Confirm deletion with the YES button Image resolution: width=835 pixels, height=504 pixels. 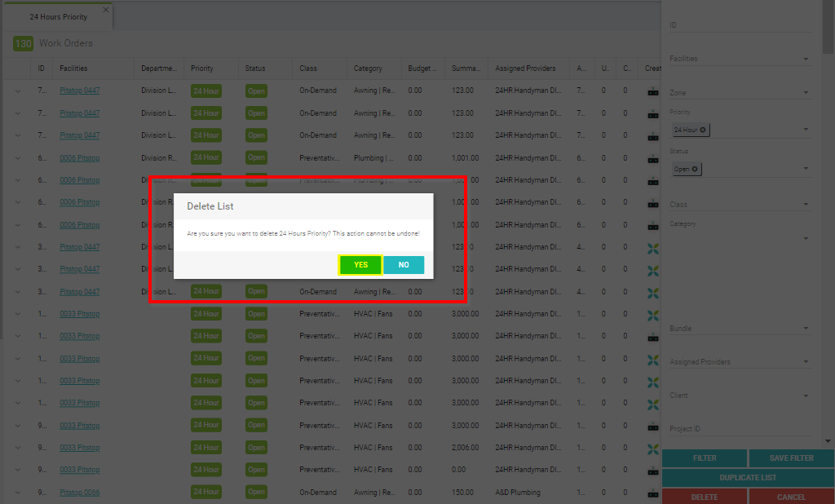coord(360,265)
